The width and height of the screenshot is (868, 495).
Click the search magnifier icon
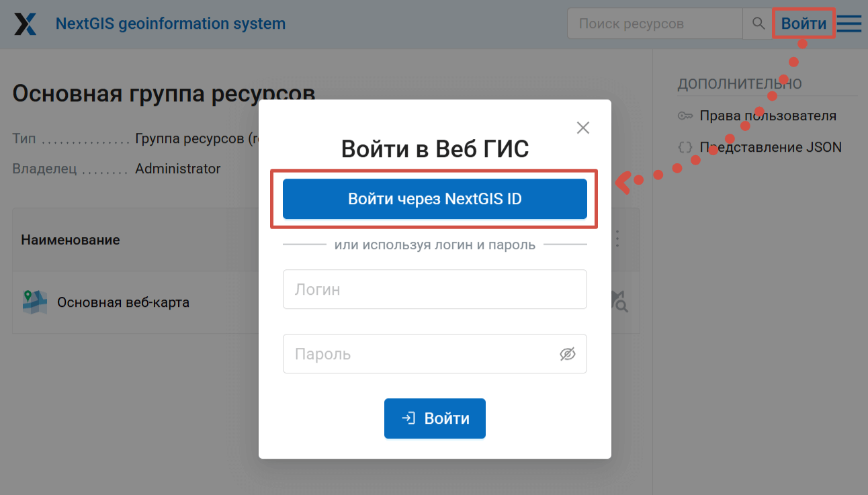(758, 24)
